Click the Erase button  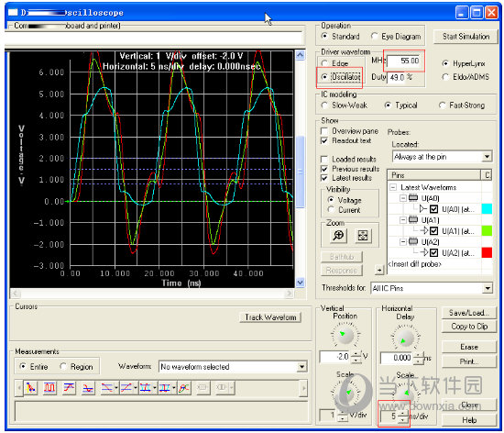pyautogui.click(x=469, y=347)
